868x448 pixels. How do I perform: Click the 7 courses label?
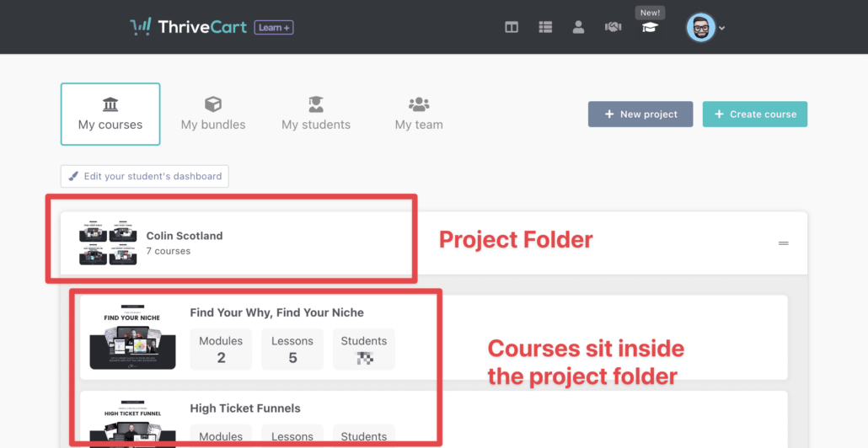[169, 251]
